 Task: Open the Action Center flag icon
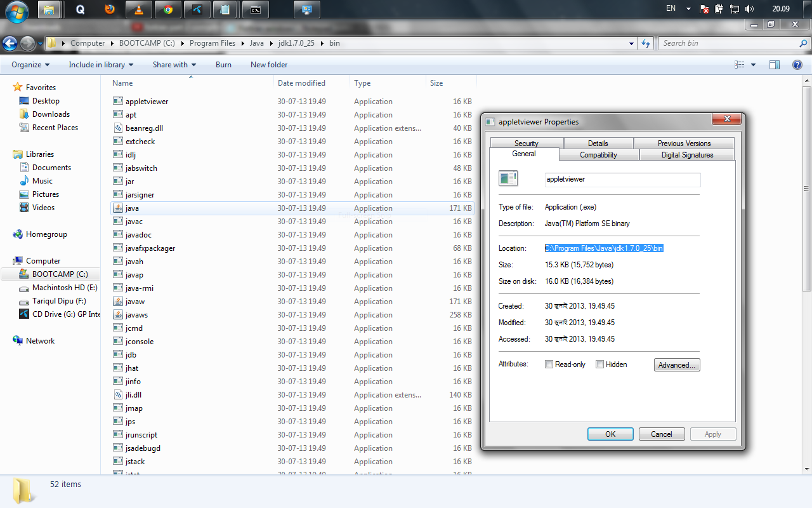[x=704, y=9]
